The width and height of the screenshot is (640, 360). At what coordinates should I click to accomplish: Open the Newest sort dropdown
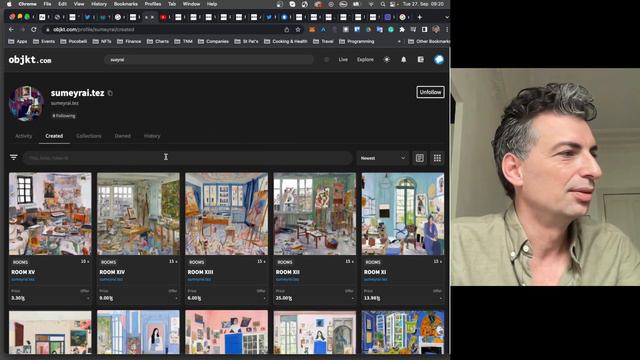tap(382, 158)
